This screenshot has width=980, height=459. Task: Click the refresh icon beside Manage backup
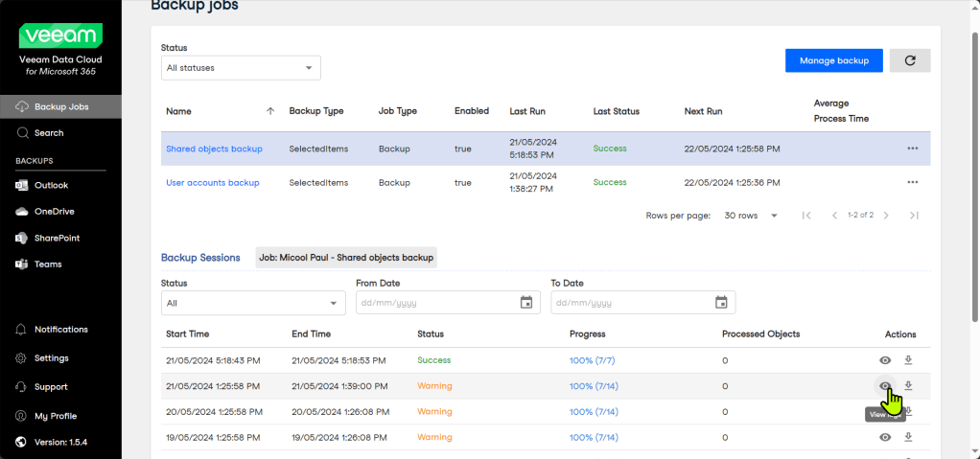click(910, 60)
